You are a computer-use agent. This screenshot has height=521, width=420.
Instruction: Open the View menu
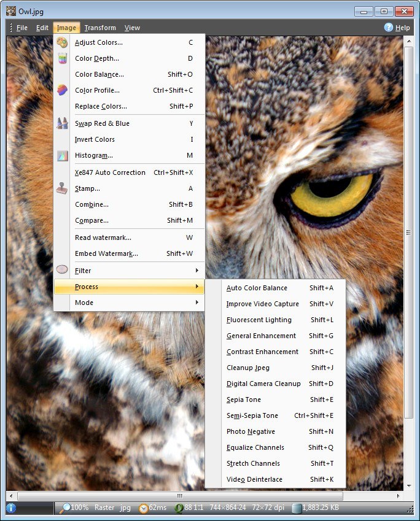[132, 28]
